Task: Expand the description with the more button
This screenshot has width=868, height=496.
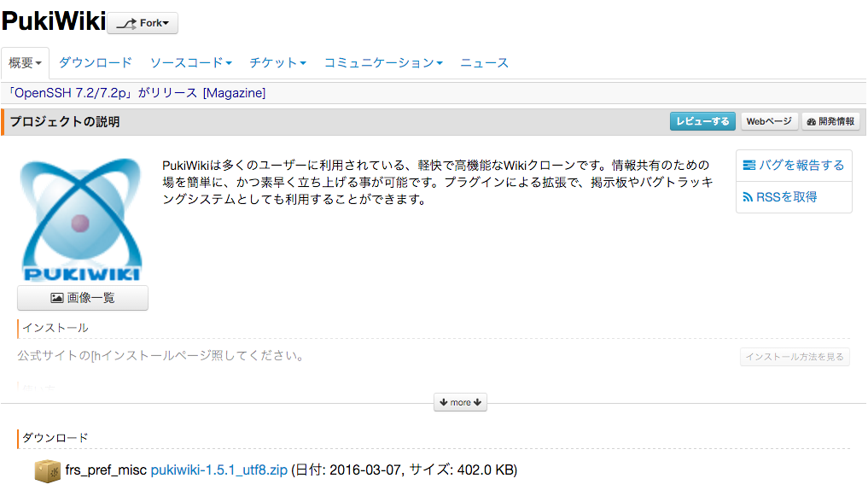Action: (460, 402)
